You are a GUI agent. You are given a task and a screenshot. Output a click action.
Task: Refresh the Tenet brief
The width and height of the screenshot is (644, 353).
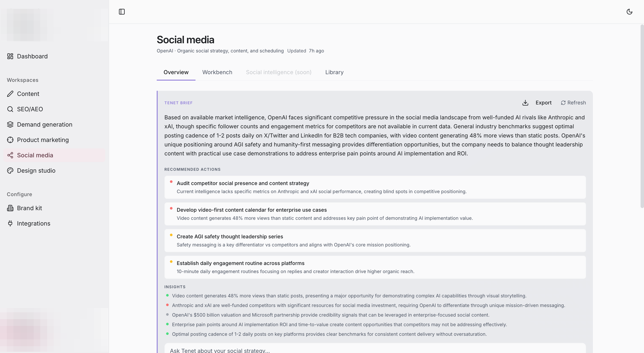[x=573, y=103]
